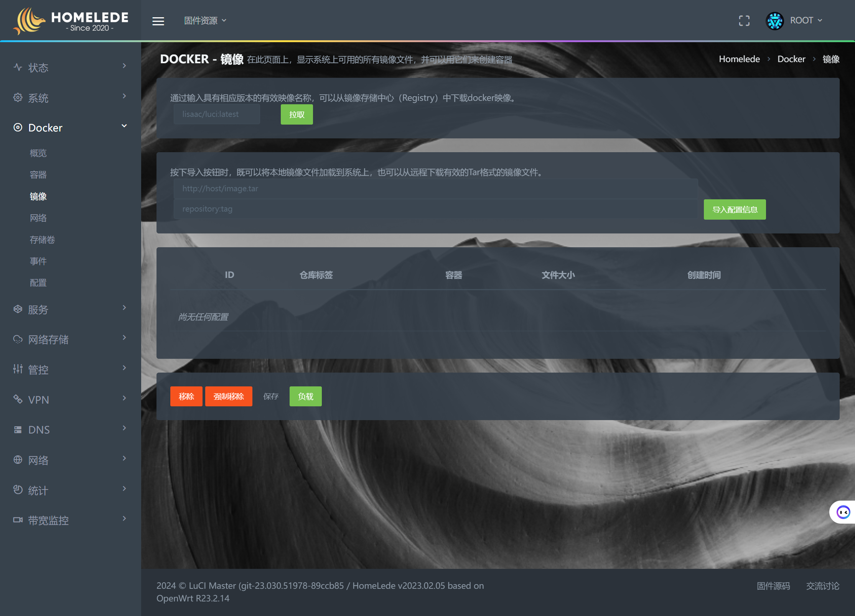Screen dimensions: 855x616
Task: Click the 系统 gear icon in sidebar
Action: pyautogui.click(x=18, y=97)
